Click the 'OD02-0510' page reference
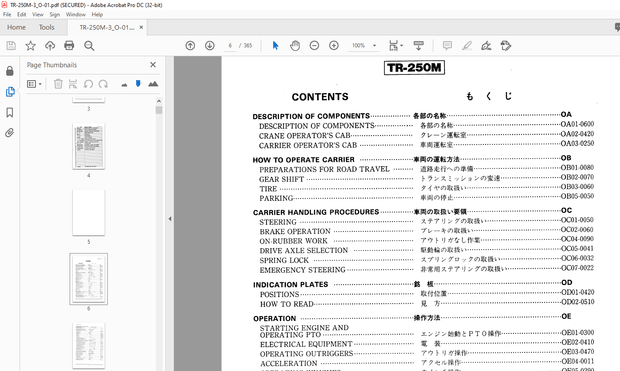The image size is (620, 371). (x=578, y=302)
